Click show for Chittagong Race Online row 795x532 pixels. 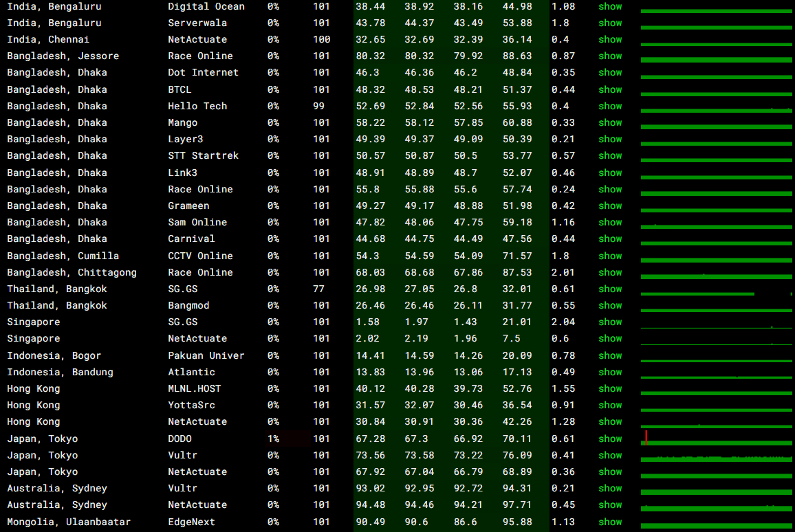click(x=610, y=273)
